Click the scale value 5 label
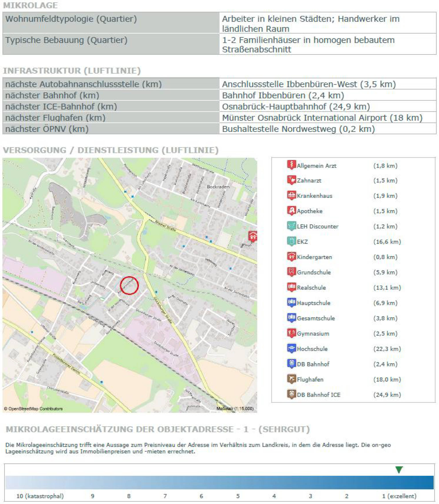Viewport: 439px width, 504px height. click(238, 496)
